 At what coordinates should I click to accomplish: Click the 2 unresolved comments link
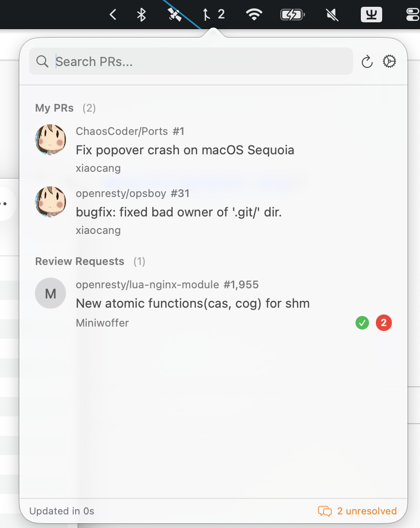(x=357, y=511)
